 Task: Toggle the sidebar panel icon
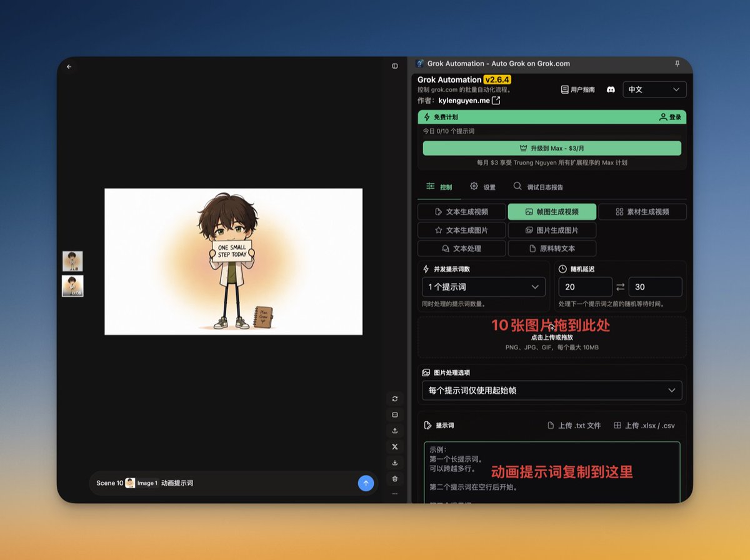395,66
